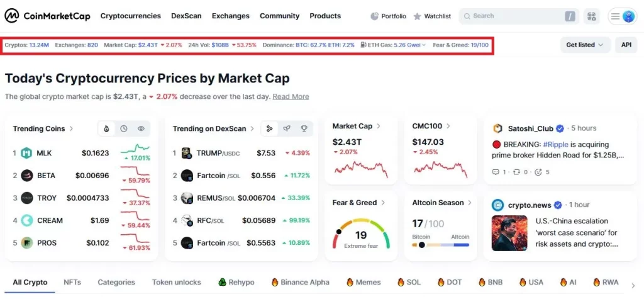Select the eye most visited filter

pyautogui.click(x=141, y=129)
